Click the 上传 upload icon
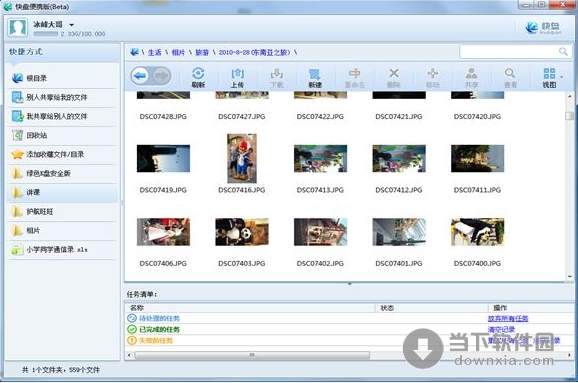The height and width of the screenshot is (383, 578). [x=237, y=73]
